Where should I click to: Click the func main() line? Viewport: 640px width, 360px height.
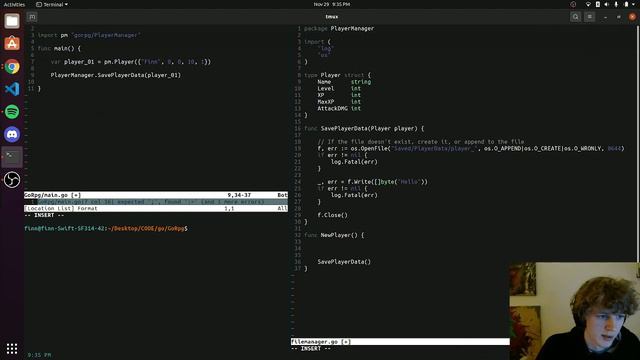click(59, 48)
